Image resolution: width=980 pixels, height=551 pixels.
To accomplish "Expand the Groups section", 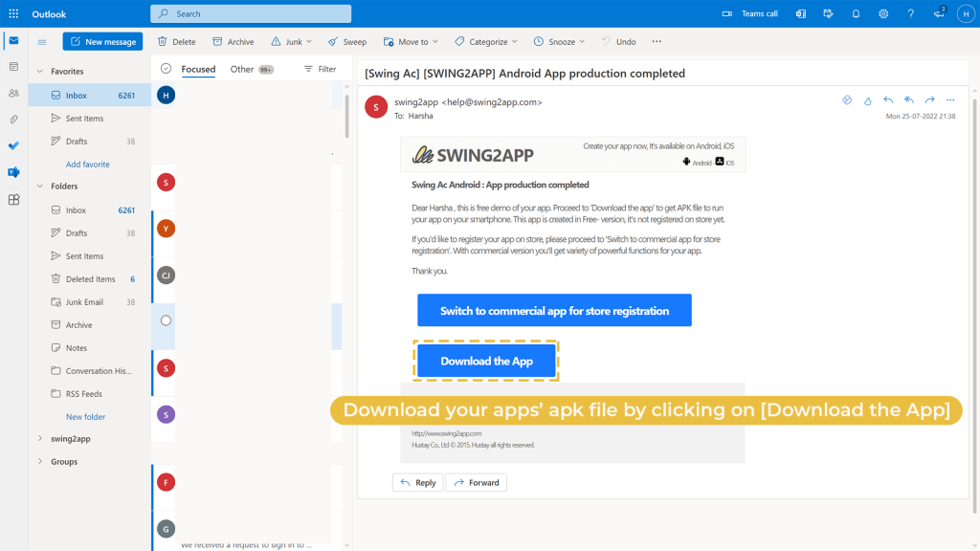I will (40, 462).
